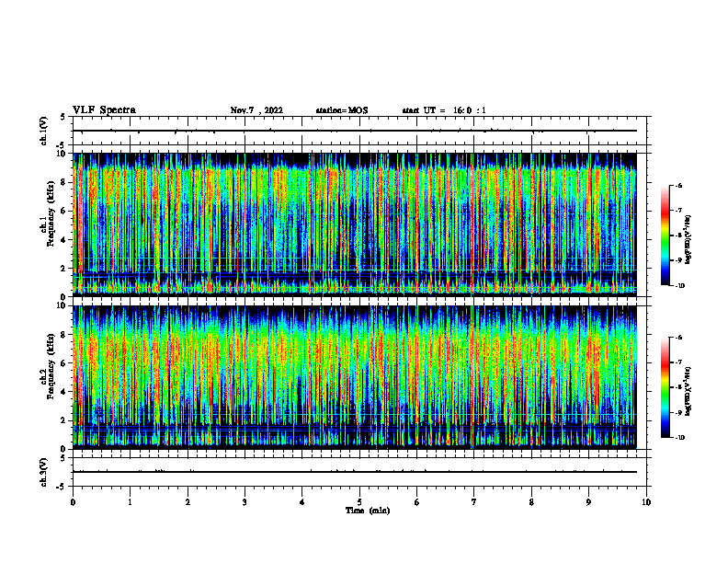Click the ch.3 voltage waveform trace
Viewport: 728px width, 563px height.
point(355,472)
